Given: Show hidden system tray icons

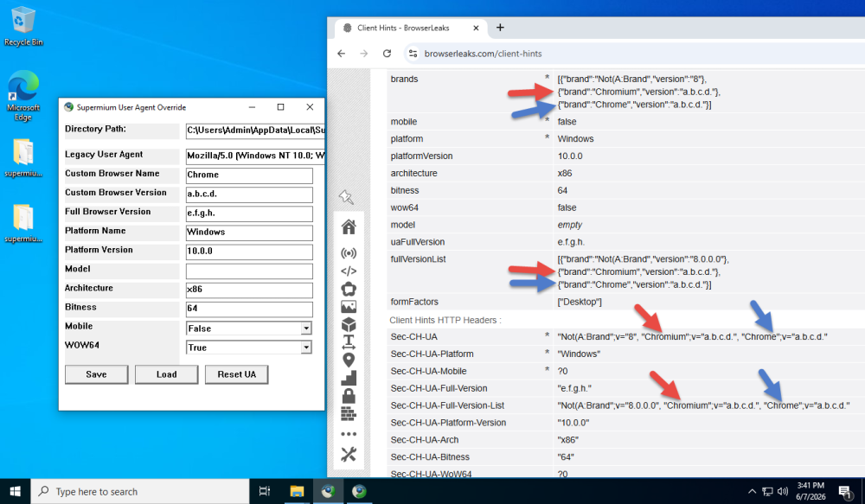Looking at the screenshot, I should point(752,491).
